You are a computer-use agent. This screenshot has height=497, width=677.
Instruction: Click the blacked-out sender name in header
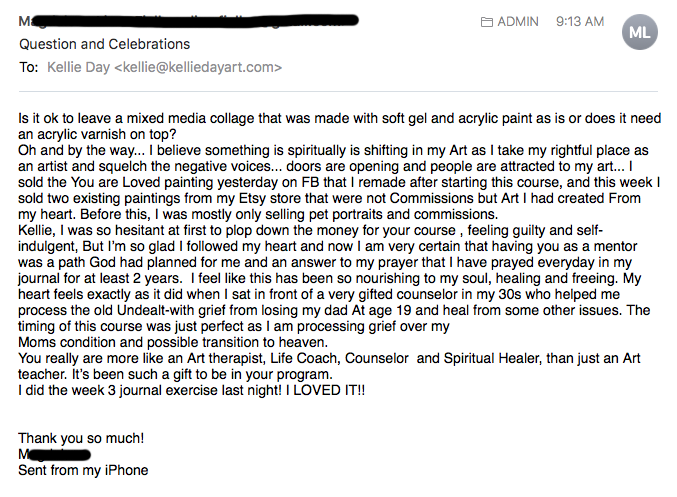coord(189,21)
